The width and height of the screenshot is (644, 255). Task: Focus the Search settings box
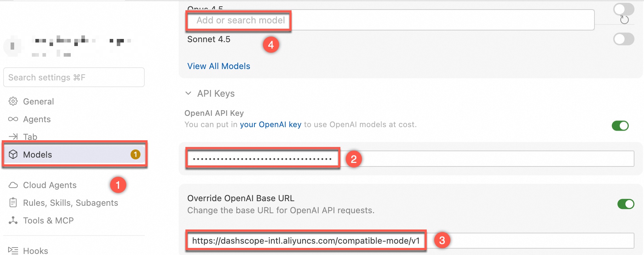pyautogui.click(x=74, y=77)
